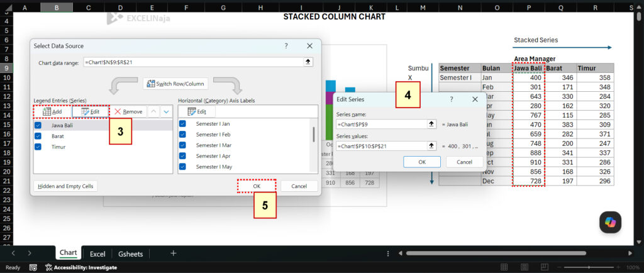
Task: Click the macro recording icon in the status bar
Action: (34, 267)
